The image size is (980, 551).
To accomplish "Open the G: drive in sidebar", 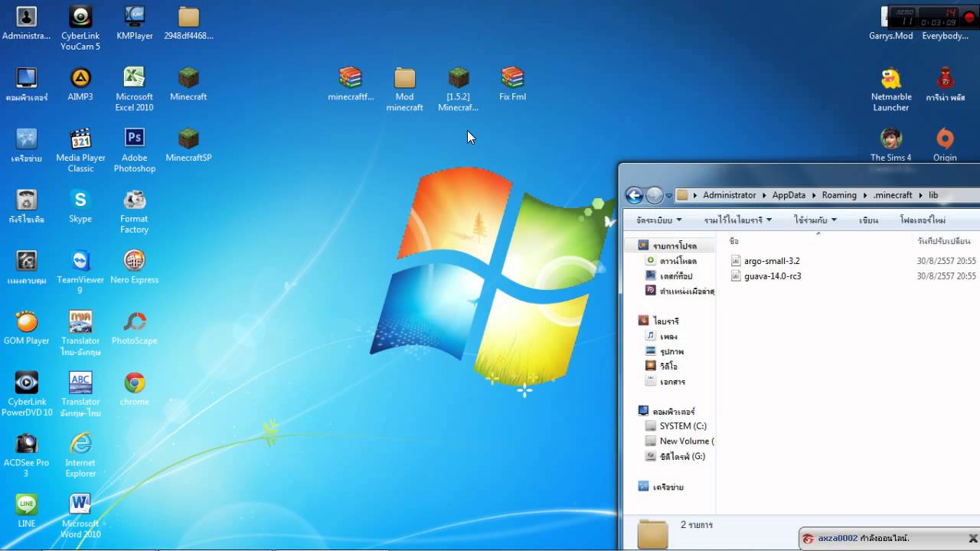I will (675, 456).
